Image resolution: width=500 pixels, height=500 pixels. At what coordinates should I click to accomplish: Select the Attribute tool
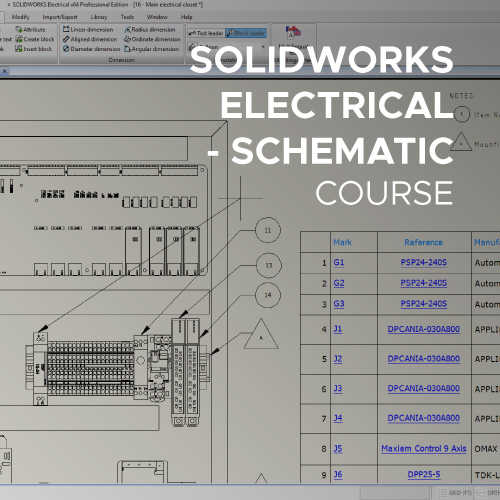click(30, 30)
